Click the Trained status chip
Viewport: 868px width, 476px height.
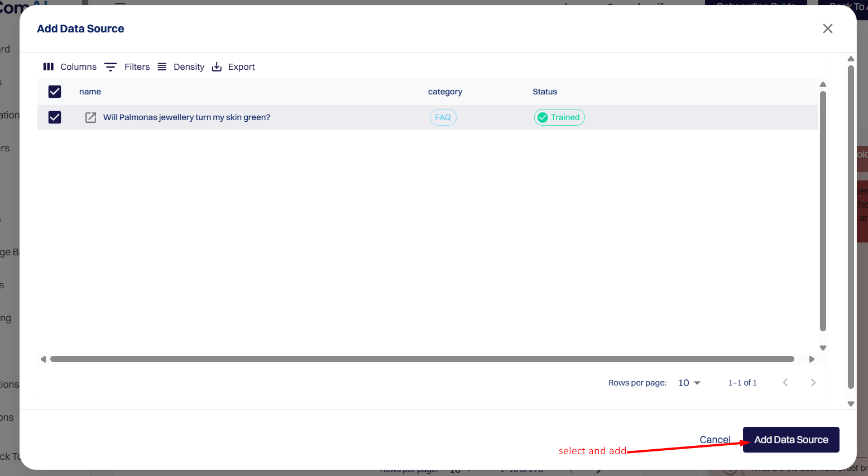tap(559, 117)
